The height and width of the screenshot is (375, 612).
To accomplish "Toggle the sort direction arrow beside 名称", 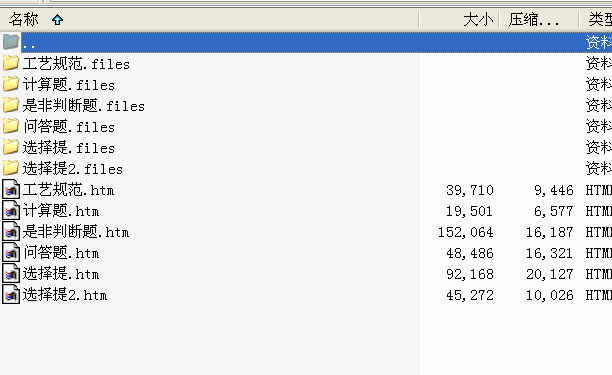I will point(57,20).
